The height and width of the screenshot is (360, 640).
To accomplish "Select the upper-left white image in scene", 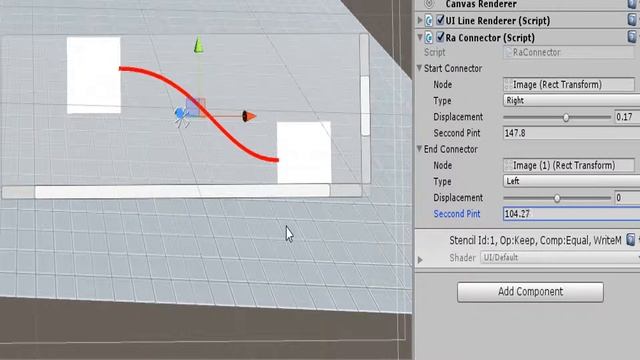I will 93,75.
